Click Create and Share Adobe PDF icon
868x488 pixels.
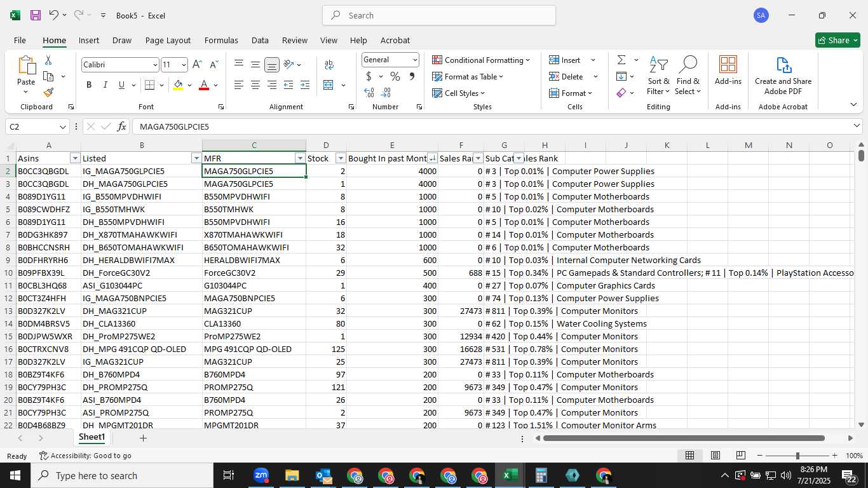click(783, 75)
